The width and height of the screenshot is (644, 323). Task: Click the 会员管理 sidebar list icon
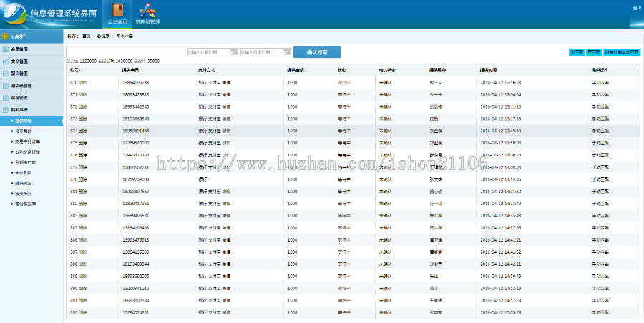(x=5, y=49)
